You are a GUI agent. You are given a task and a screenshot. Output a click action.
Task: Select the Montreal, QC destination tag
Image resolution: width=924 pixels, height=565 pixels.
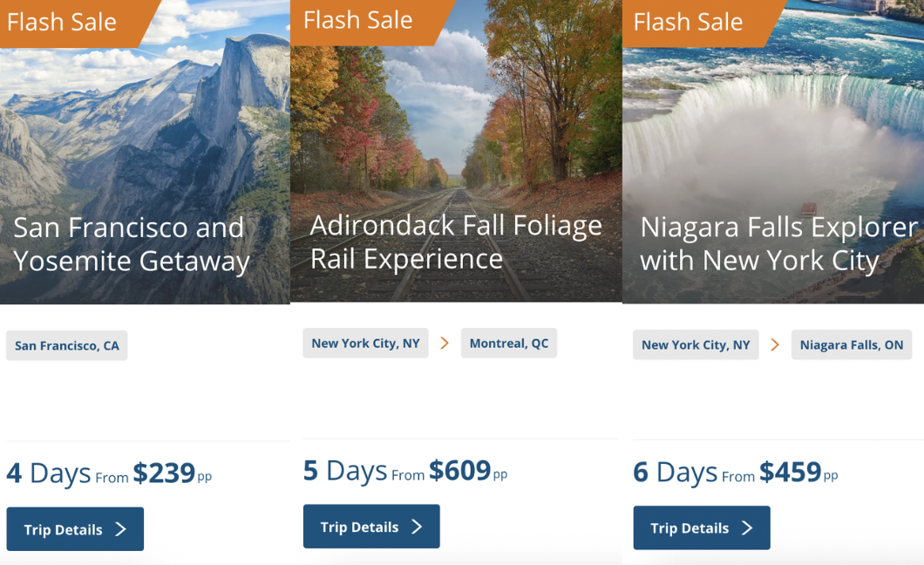pos(509,344)
